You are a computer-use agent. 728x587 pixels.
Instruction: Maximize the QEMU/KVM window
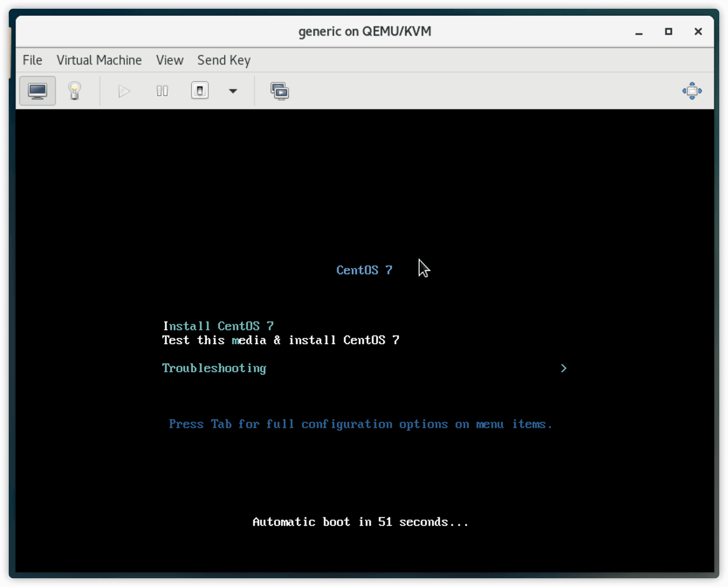669,31
